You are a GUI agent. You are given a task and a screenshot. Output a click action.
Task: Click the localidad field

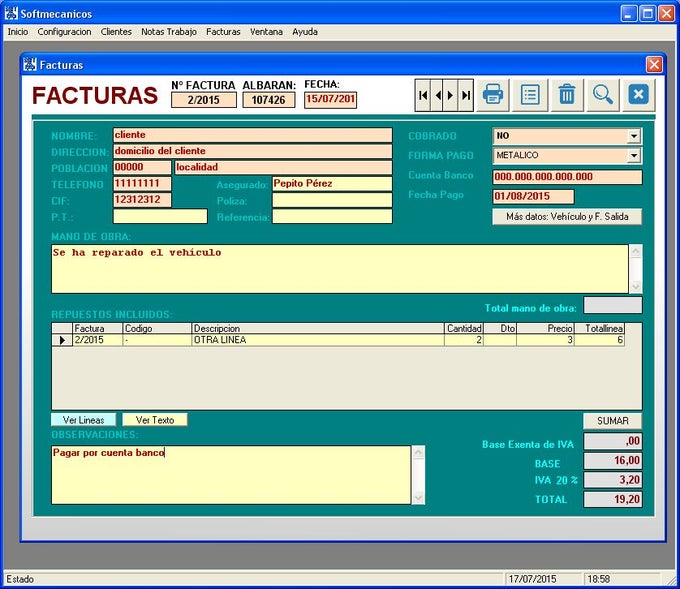[x=283, y=167]
